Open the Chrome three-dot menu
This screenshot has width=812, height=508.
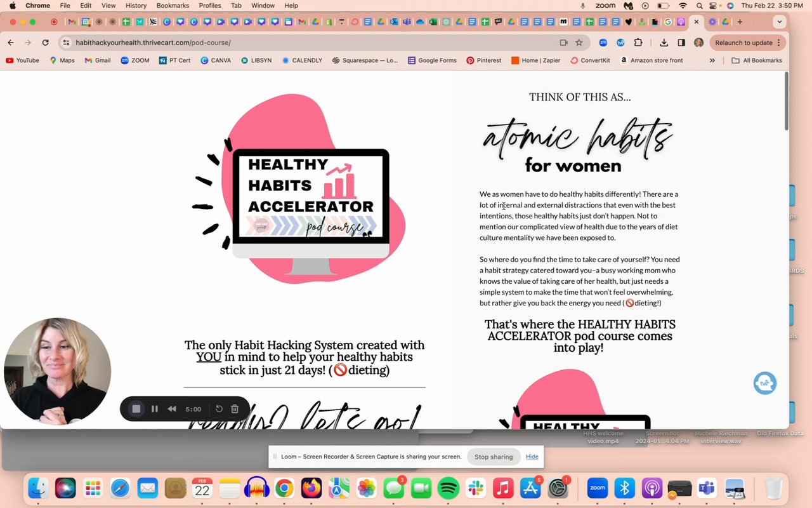tap(779, 43)
